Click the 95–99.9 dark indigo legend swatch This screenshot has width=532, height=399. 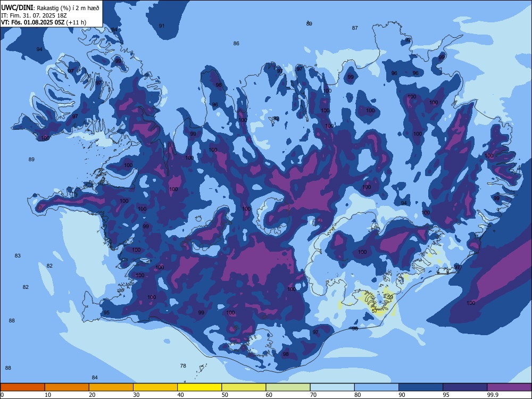pyautogui.click(x=465, y=387)
